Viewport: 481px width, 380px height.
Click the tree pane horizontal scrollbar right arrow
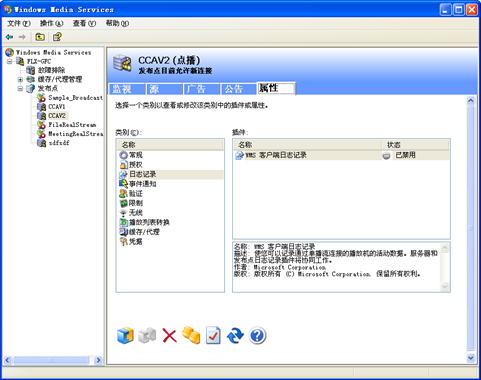(98, 360)
